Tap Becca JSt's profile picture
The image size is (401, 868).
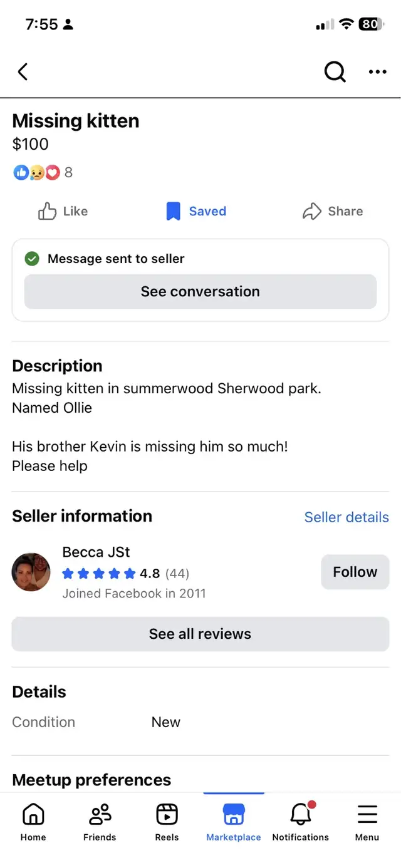point(31,572)
